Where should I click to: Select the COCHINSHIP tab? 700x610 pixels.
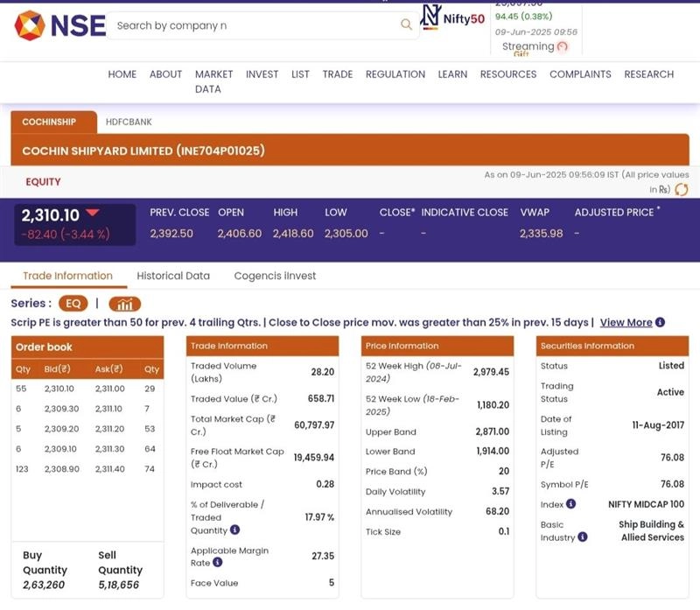(49, 122)
